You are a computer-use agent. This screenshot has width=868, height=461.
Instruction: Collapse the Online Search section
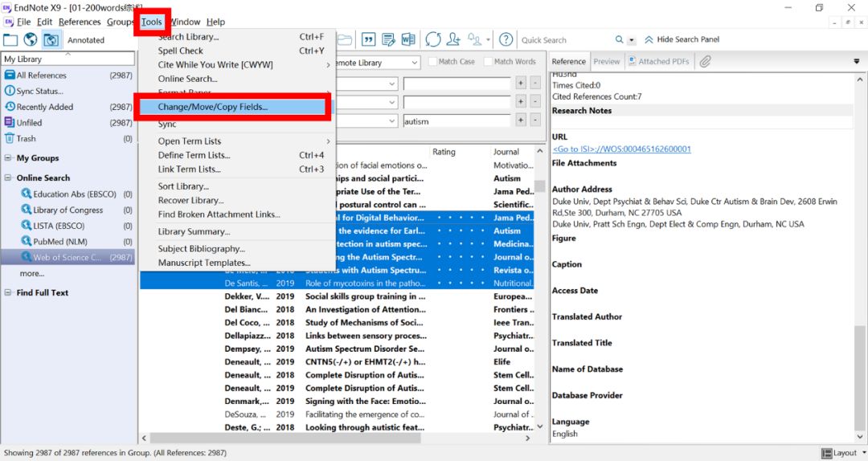click(x=8, y=178)
